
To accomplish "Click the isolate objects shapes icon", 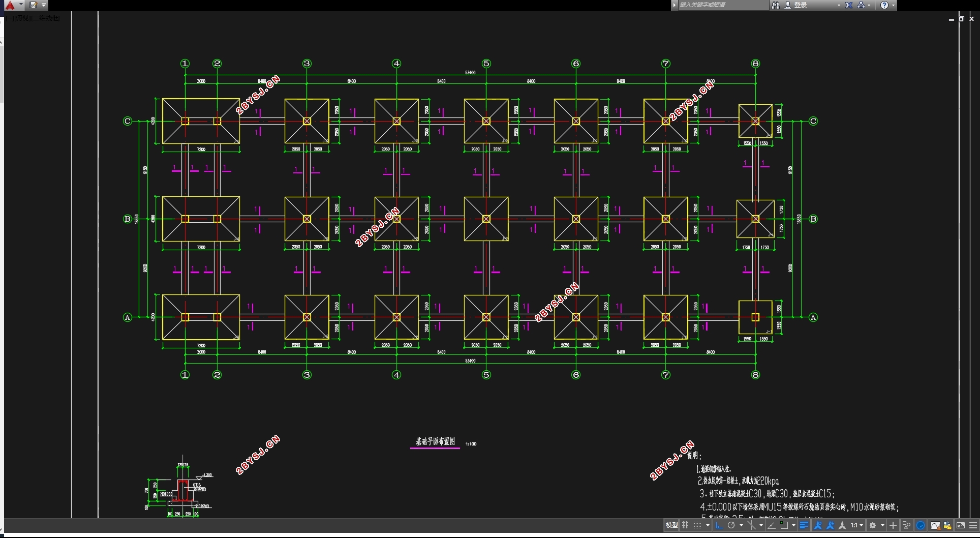I will (x=906, y=525).
